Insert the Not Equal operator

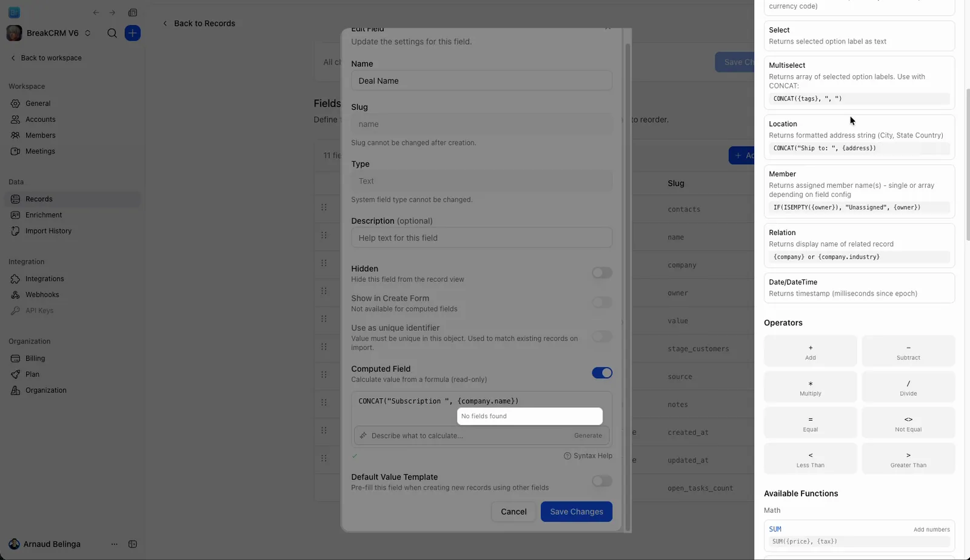pyautogui.click(x=908, y=423)
